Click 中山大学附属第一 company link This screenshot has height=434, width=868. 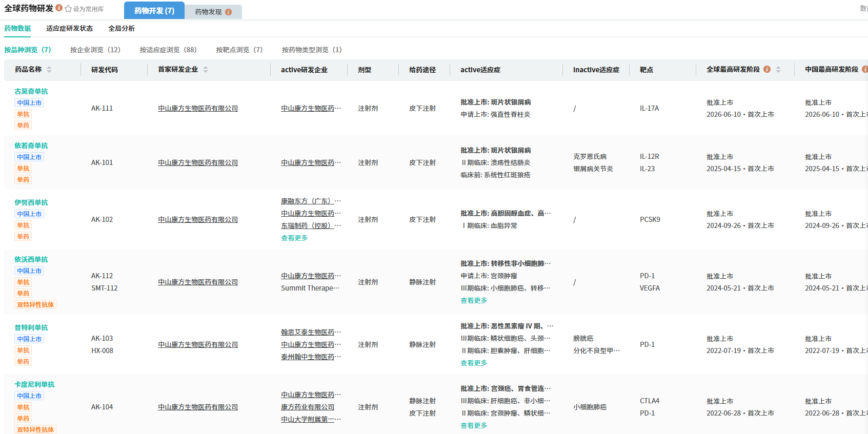coord(311,419)
